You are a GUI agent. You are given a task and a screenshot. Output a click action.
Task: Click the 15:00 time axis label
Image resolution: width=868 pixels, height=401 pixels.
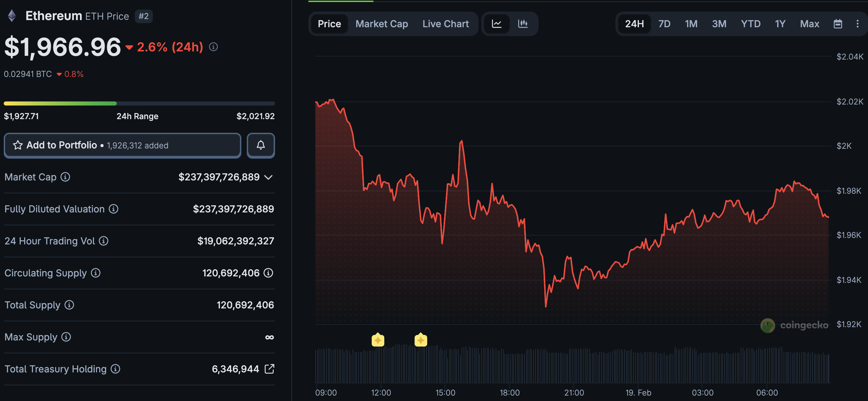445,393
